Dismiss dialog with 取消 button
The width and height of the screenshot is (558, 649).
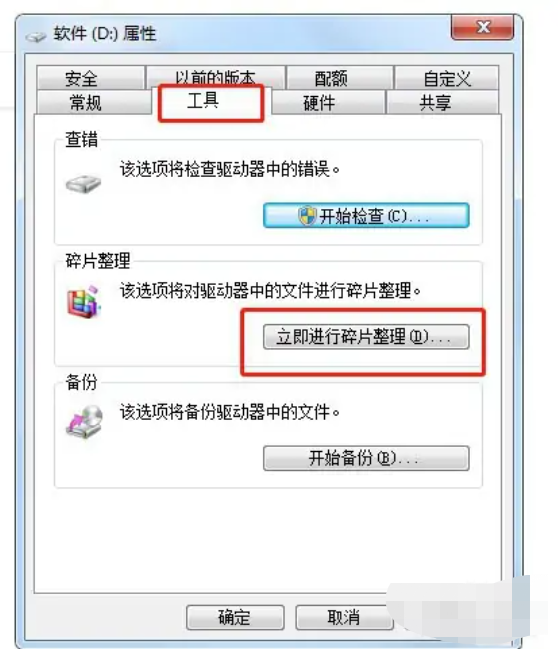(344, 617)
